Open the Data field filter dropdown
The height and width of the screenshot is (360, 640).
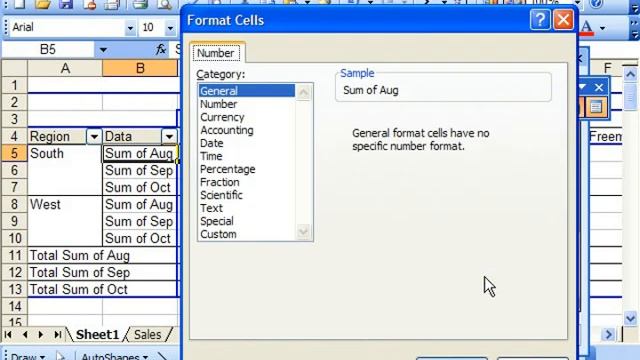[169, 136]
